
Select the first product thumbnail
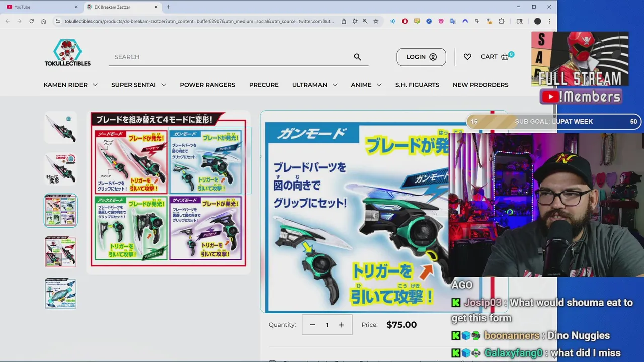[61, 127]
